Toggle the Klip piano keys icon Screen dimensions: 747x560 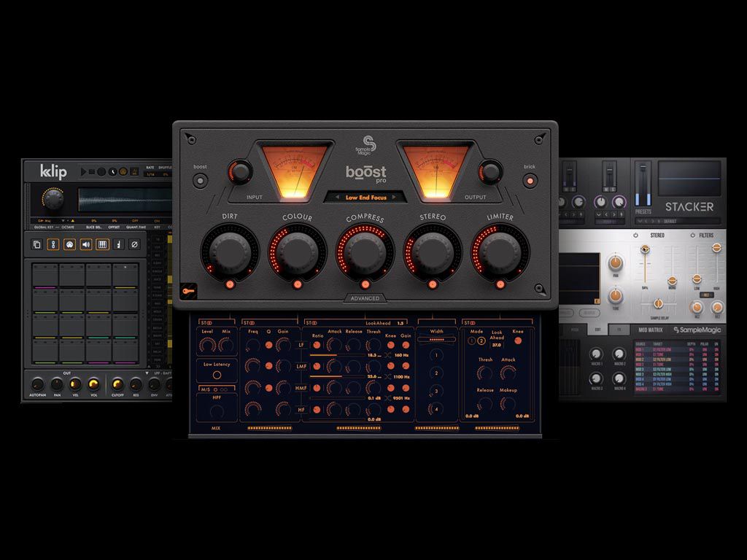(102, 244)
